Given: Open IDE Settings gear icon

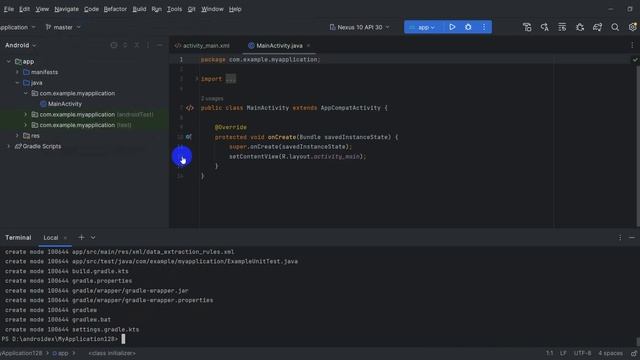Looking at the screenshot, I should (x=633, y=27).
